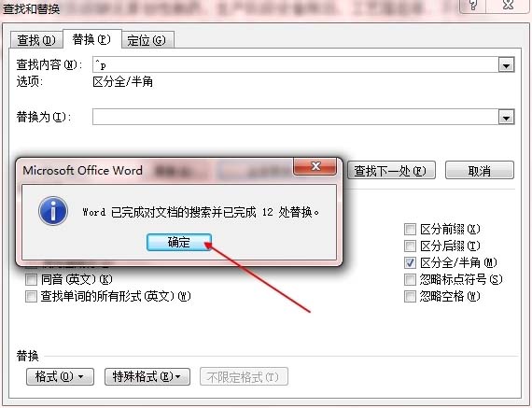
Task: Check 查找单词的所有形式 checkbox
Action: (31, 296)
